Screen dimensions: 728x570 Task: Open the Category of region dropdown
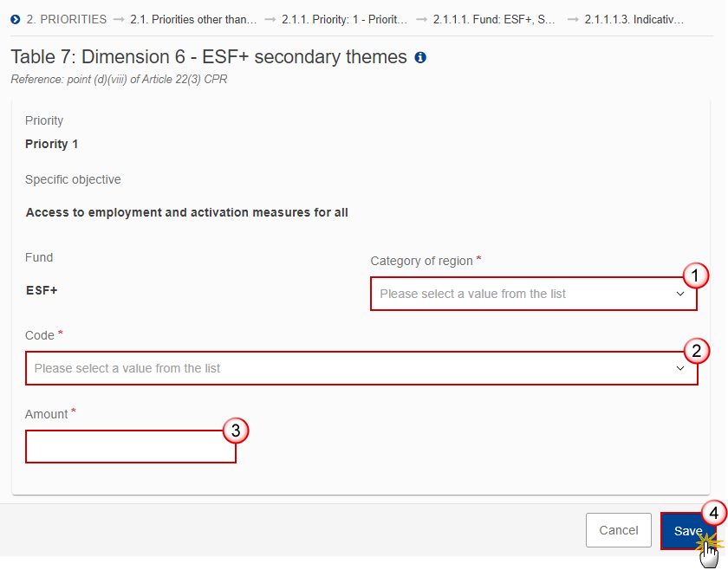(x=534, y=294)
